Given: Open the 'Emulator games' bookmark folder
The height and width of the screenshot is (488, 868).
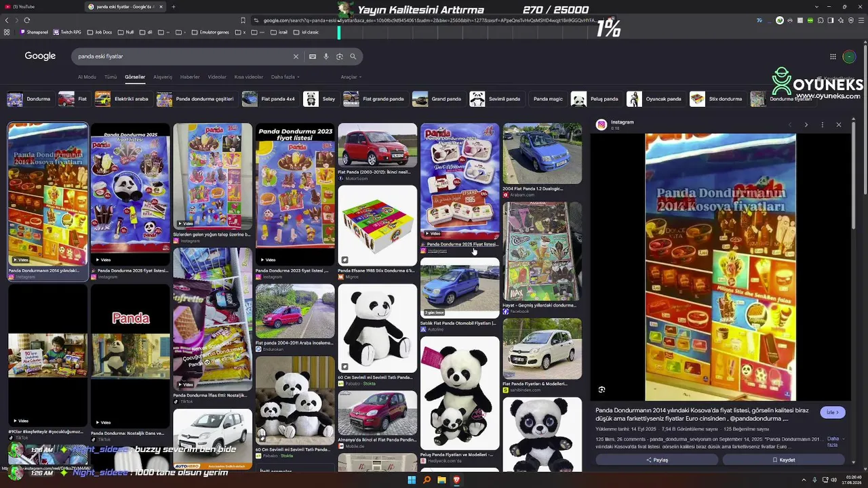Looking at the screenshot, I should click(x=211, y=32).
